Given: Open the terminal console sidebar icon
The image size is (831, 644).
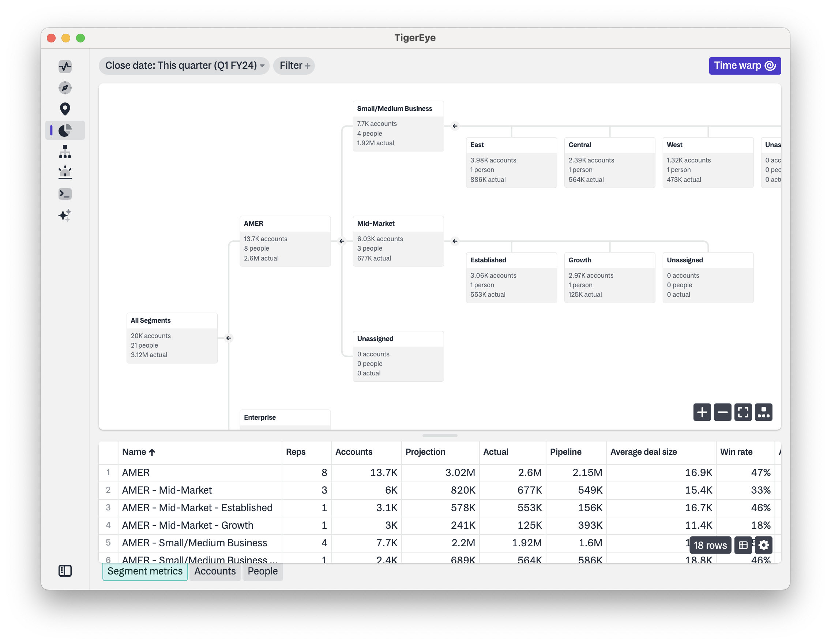Looking at the screenshot, I should point(65,194).
